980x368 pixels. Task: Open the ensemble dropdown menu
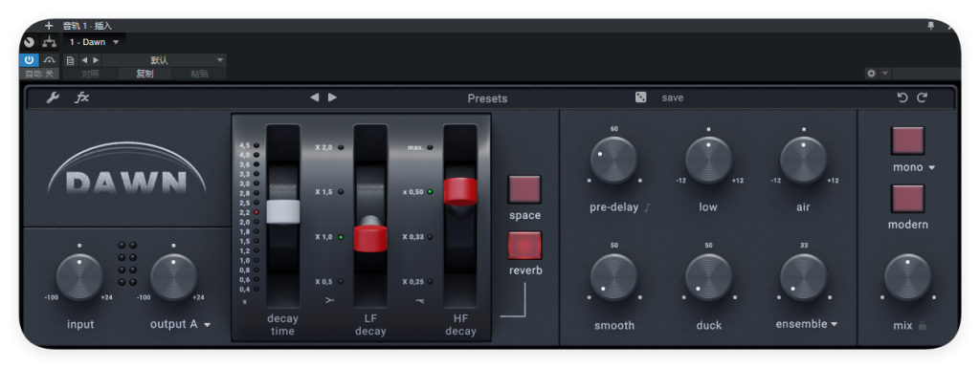806,324
